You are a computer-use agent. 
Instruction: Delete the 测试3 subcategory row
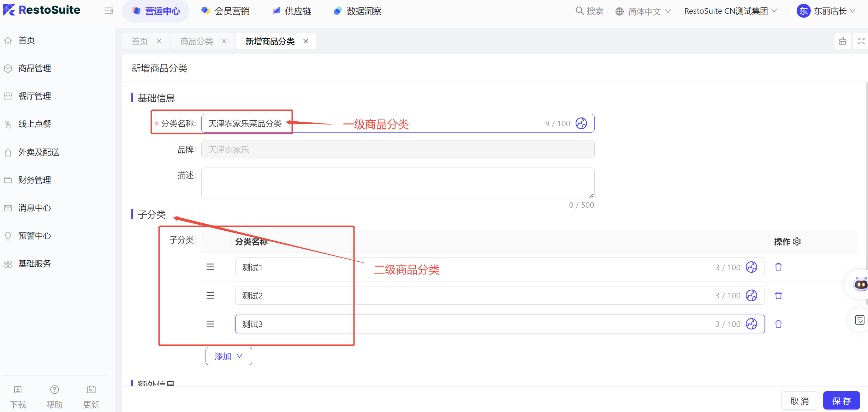click(778, 324)
